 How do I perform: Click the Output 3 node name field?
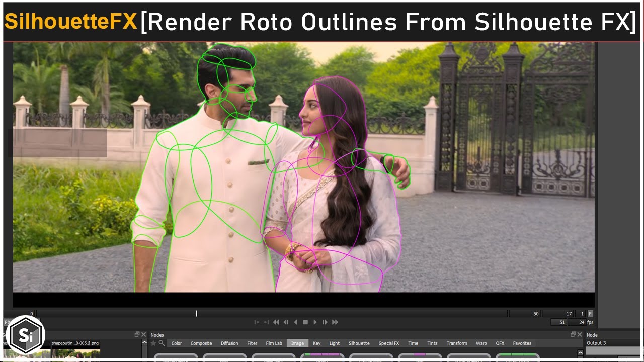click(x=612, y=343)
